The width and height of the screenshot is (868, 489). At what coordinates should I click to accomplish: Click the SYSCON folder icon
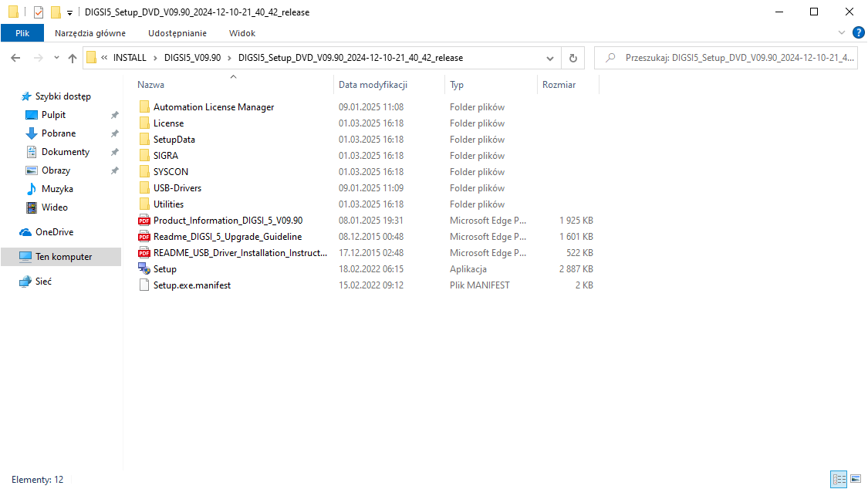pyautogui.click(x=144, y=171)
